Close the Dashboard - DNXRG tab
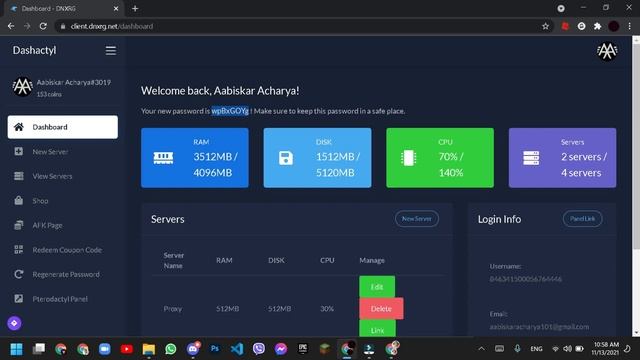 (x=116, y=9)
